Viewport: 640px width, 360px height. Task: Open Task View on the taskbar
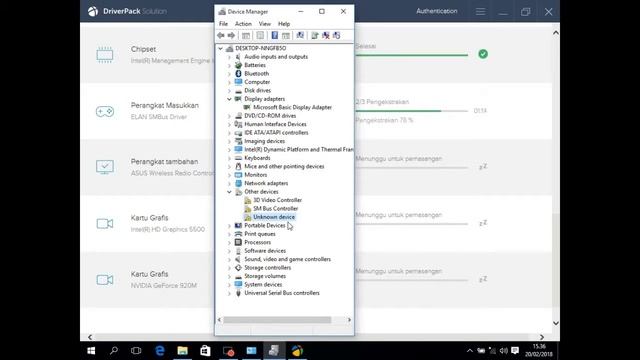click(136, 351)
